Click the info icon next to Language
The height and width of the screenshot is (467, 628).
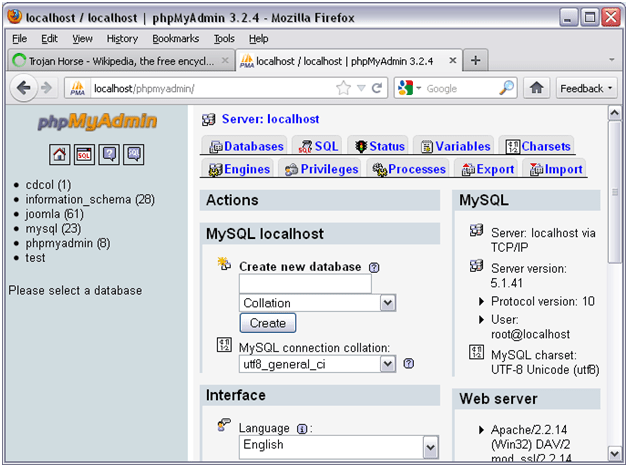(301, 428)
